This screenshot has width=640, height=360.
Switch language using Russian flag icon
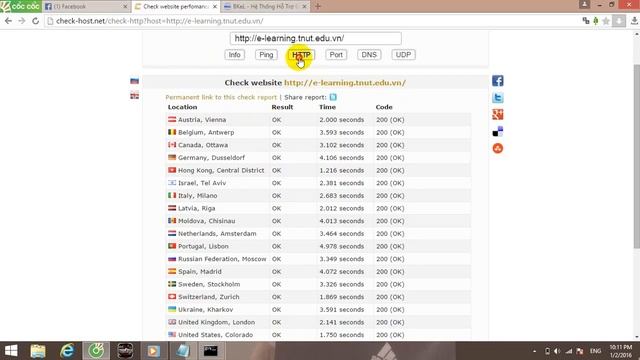[x=134, y=81]
